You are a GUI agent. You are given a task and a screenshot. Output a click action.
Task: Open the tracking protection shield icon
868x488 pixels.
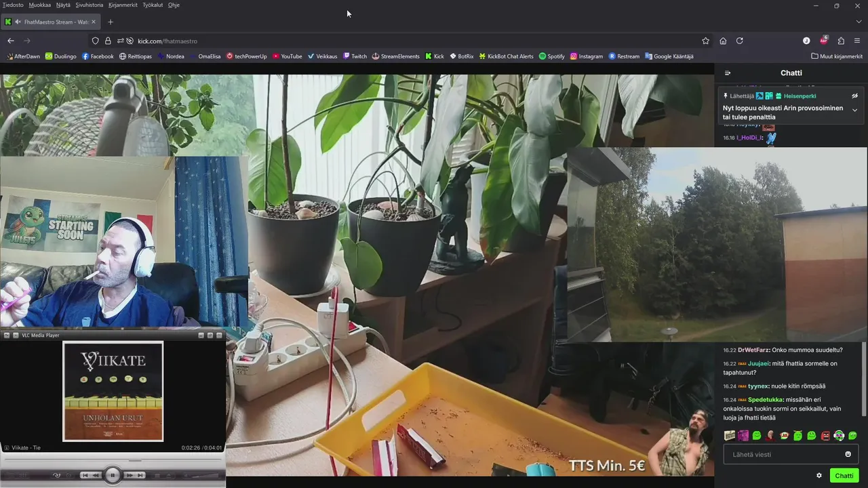pos(96,41)
